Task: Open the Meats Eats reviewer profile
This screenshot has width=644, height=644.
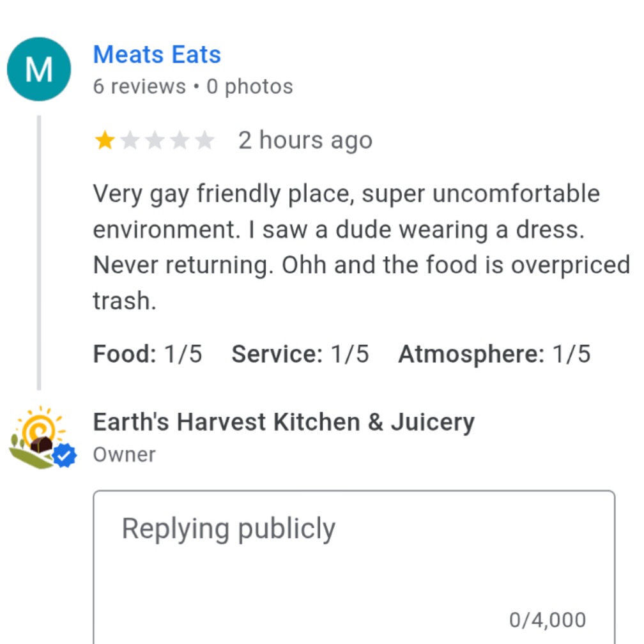Action: coord(157,54)
